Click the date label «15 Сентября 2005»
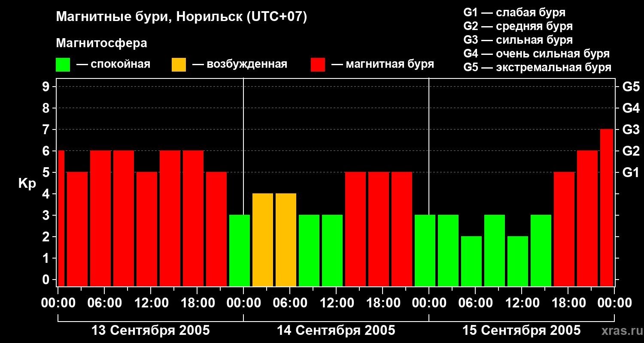 tap(522, 331)
